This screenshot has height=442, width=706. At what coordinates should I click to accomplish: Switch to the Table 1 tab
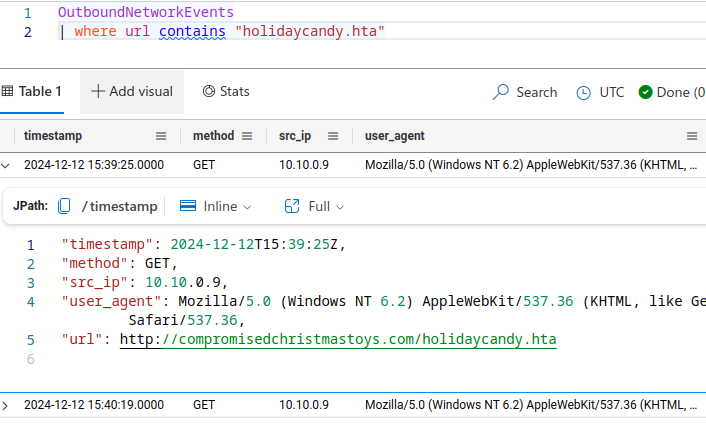[34, 91]
